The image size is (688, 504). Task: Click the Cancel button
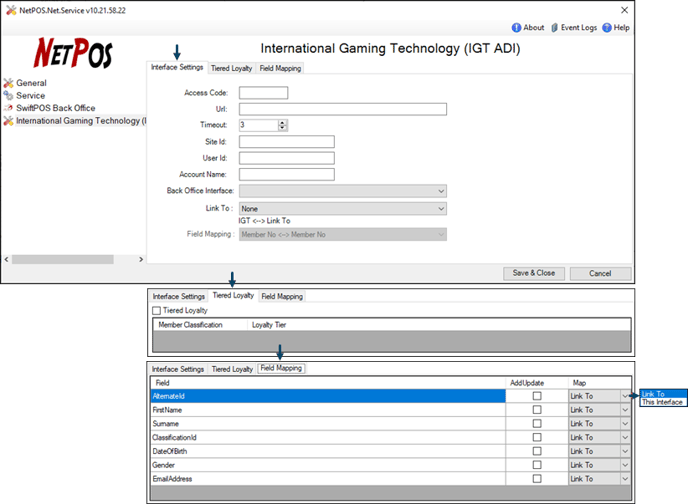coord(600,273)
